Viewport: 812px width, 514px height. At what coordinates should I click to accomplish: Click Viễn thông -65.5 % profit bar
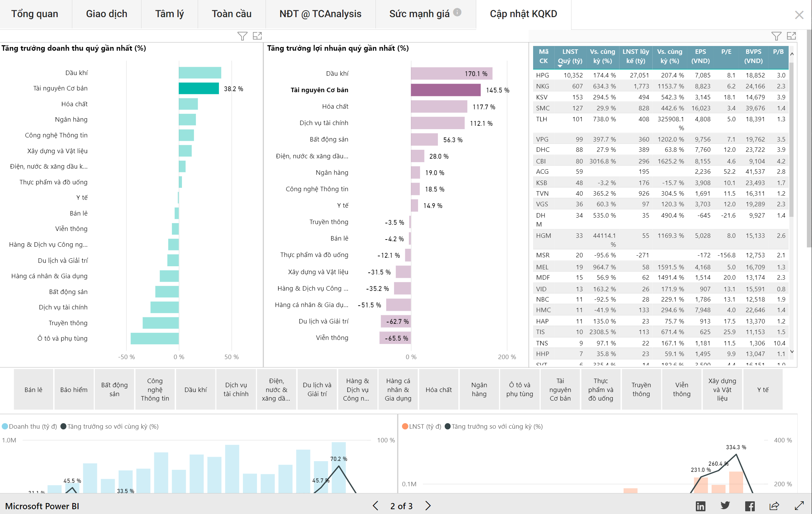click(x=395, y=338)
